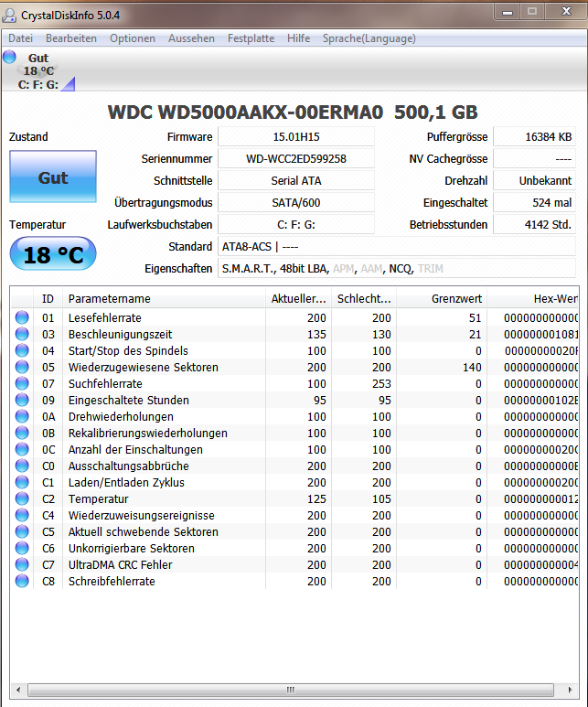Click status orb of Ausschaltungsabbrüche row
The width and height of the screenshot is (588, 707).
tap(22, 466)
